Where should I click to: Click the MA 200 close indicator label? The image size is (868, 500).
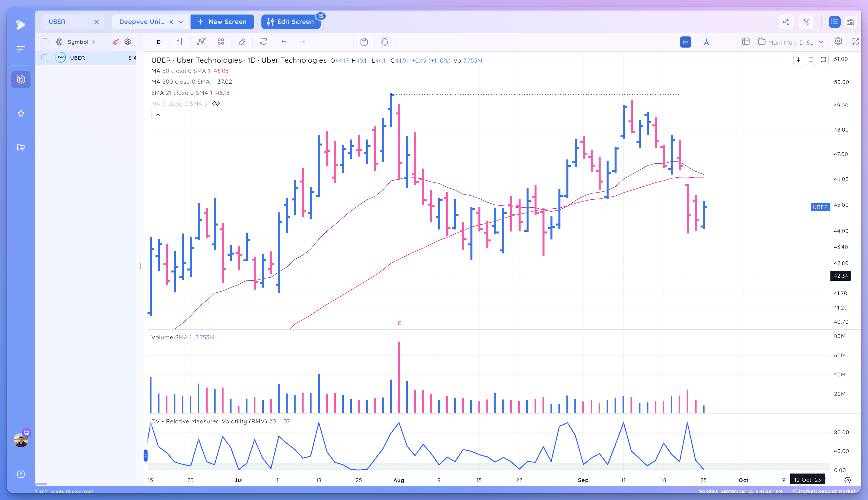(192, 82)
